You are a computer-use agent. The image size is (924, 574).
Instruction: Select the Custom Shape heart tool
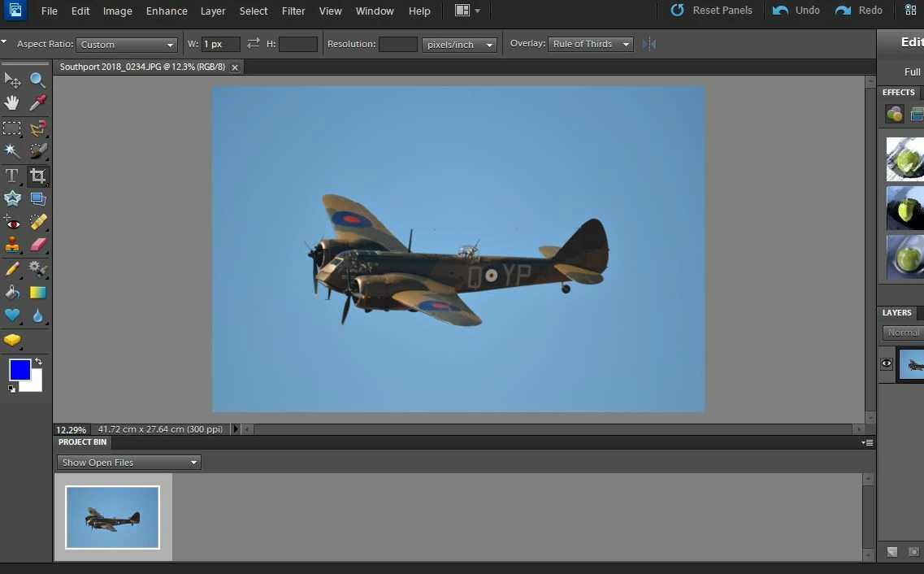[12, 315]
